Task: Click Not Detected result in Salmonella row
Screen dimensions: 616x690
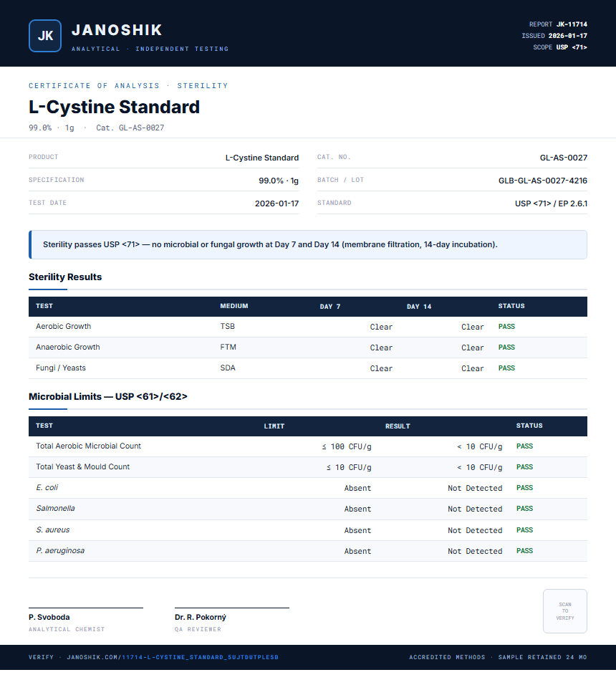Action: (x=475, y=509)
